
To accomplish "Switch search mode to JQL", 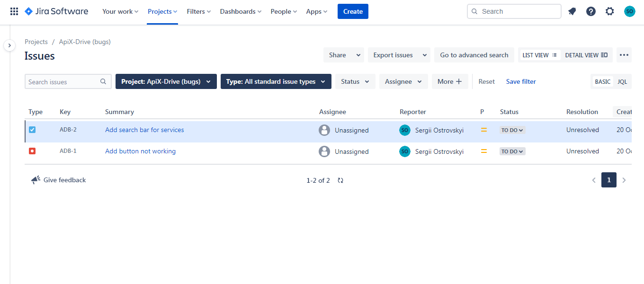I will pyautogui.click(x=622, y=81).
